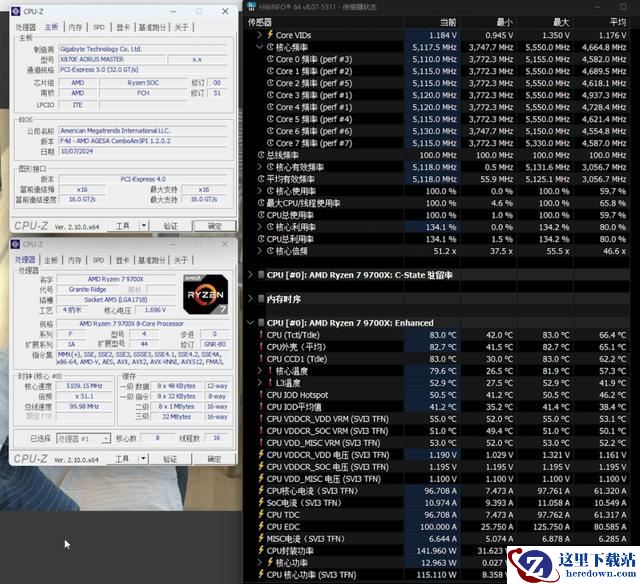The width and height of the screenshot is (640, 584).
Task: Click thermometer icon beside CPU VDDCR_SOC VRM
Action: click(x=261, y=431)
